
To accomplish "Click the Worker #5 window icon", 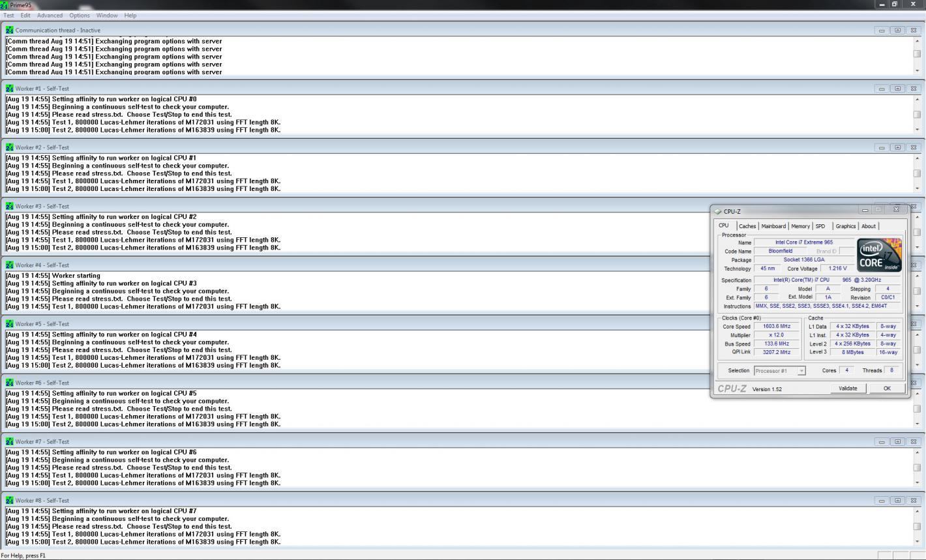I will pos(9,324).
